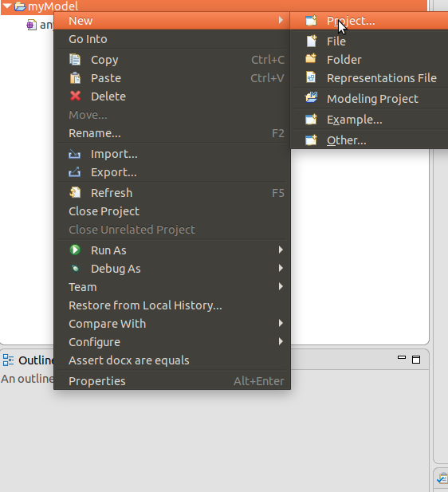Image resolution: width=448 pixels, height=492 pixels.
Task: Click the Export icon
Action: pyautogui.click(x=75, y=172)
